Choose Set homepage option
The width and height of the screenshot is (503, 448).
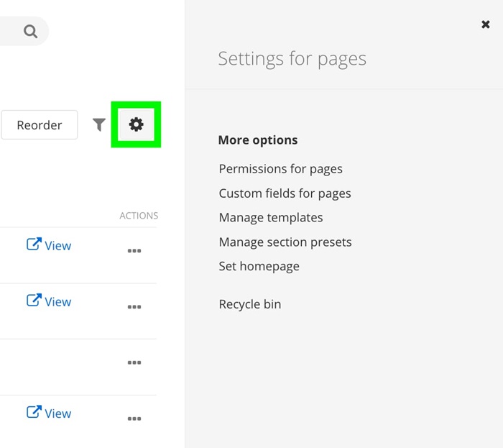point(259,266)
